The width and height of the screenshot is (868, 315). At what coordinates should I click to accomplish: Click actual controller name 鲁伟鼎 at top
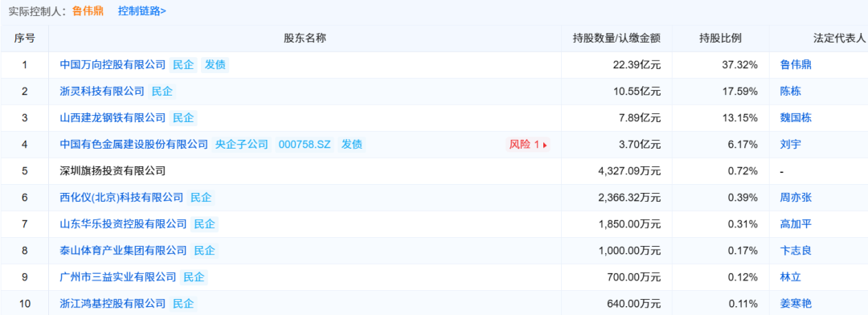click(88, 10)
